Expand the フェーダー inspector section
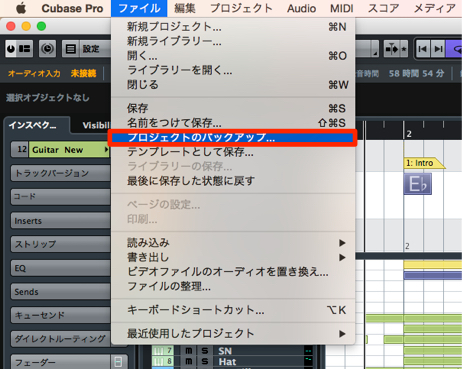The image size is (462, 369). click(61, 362)
